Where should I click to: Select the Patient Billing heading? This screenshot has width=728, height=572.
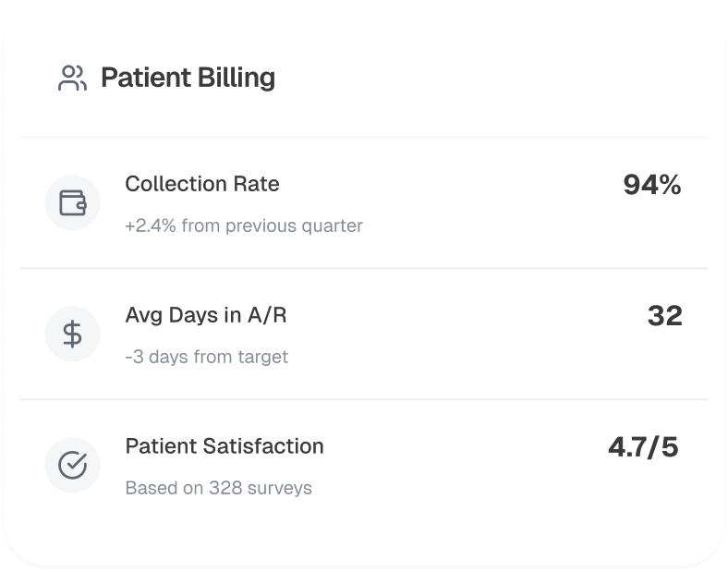point(188,79)
